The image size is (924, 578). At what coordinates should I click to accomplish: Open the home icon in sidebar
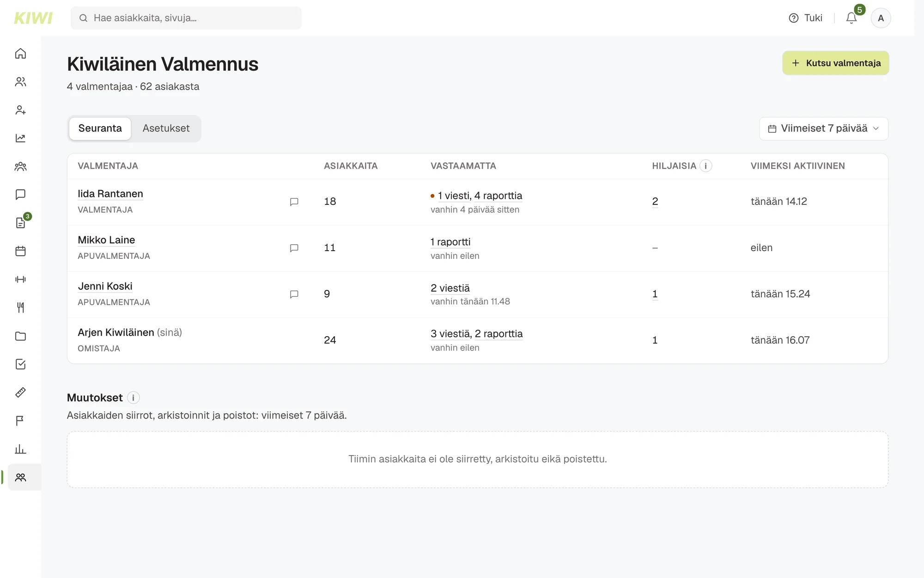(x=20, y=54)
